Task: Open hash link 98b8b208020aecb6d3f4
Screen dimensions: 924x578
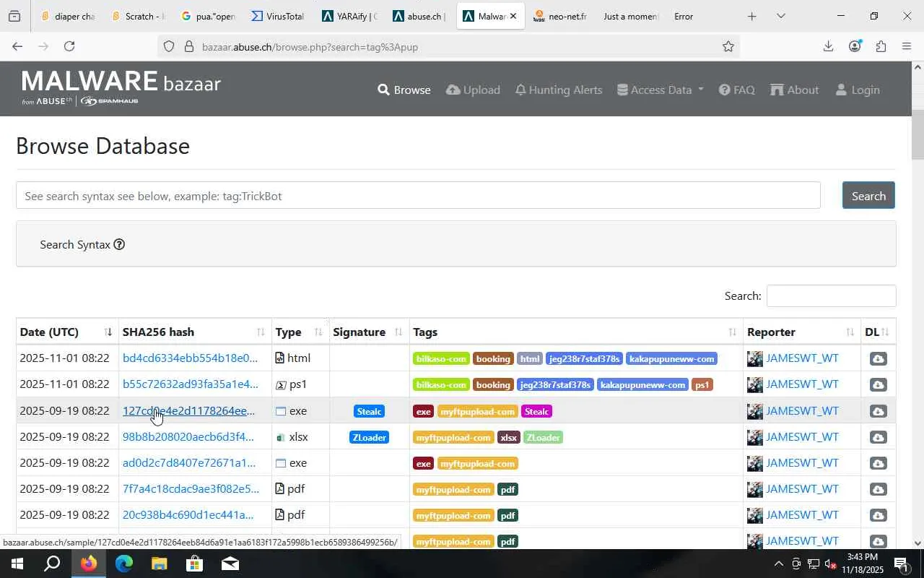Action: click(188, 436)
